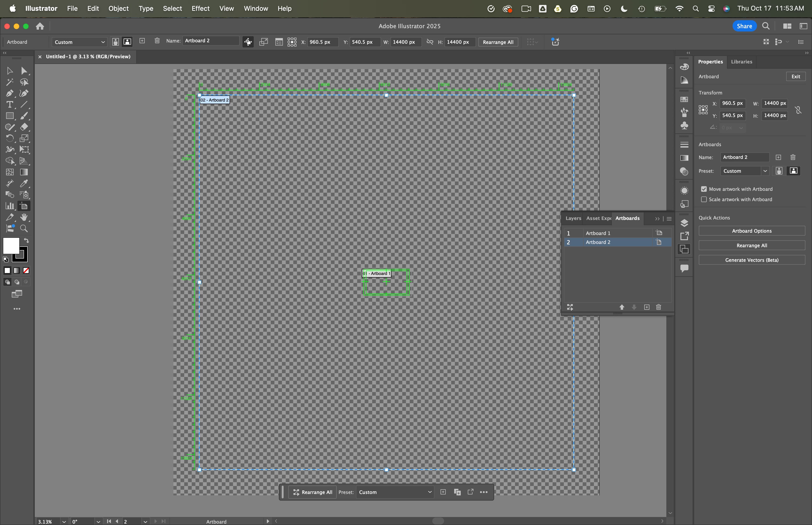Image resolution: width=812 pixels, height=525 pixels.
Task: Select the Pen tool
Action: [x=10, y=93]
